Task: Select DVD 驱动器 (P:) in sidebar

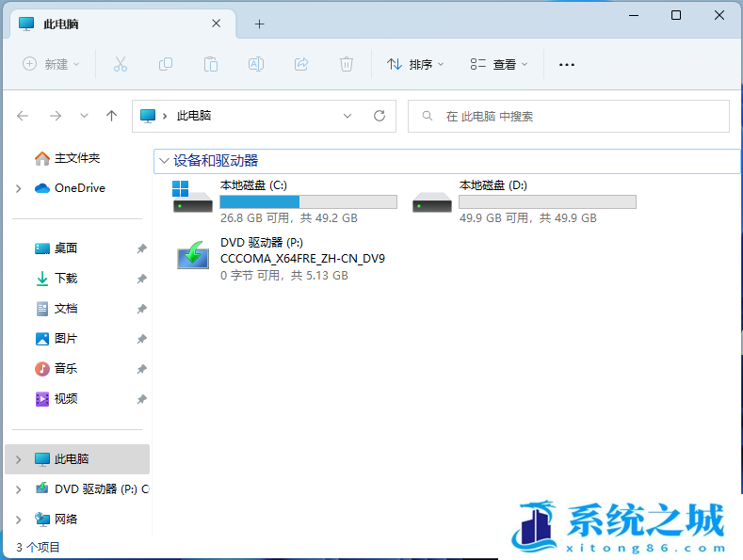Action: click(92, 488)
